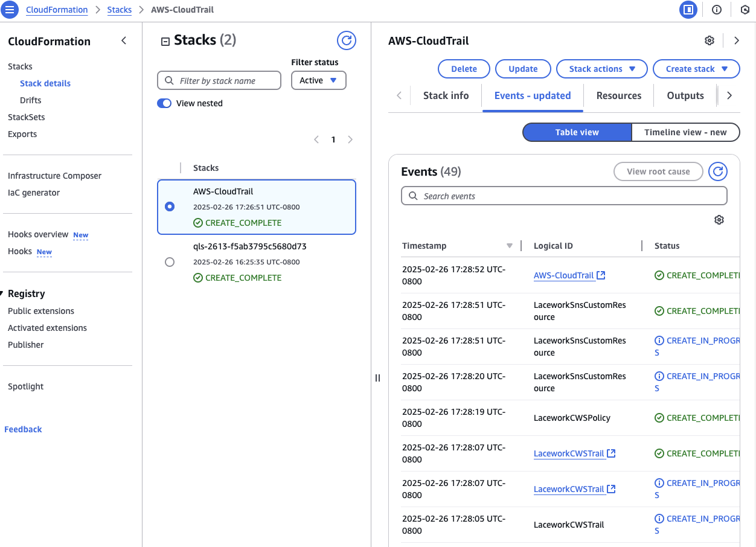Screen dimensions: 756x547
Task: Open Hooks overview in sidebar
Action: point(38,234)
